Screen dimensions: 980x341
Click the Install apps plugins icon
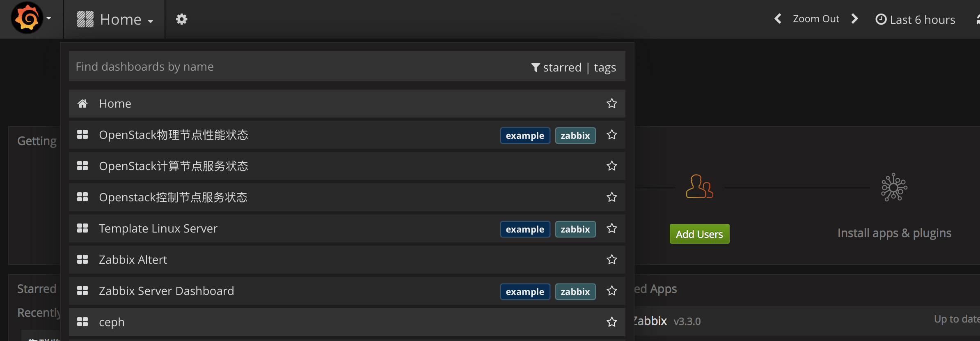point(894,187)
